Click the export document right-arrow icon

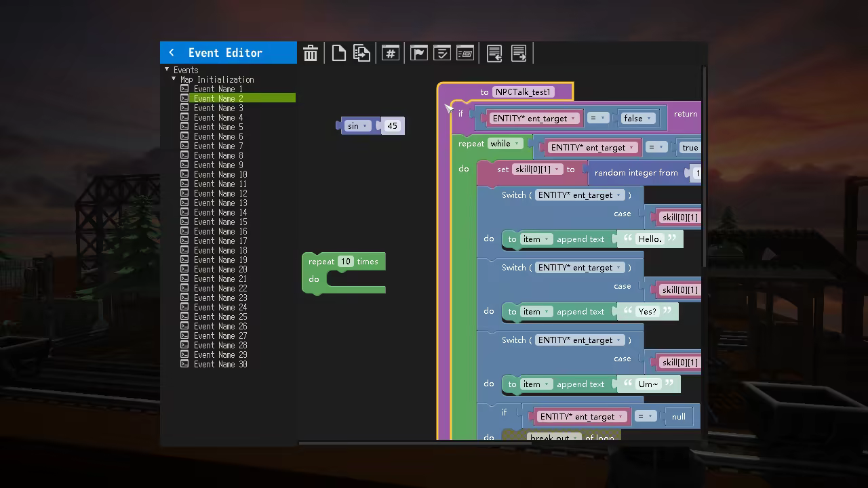click(519, 54)
